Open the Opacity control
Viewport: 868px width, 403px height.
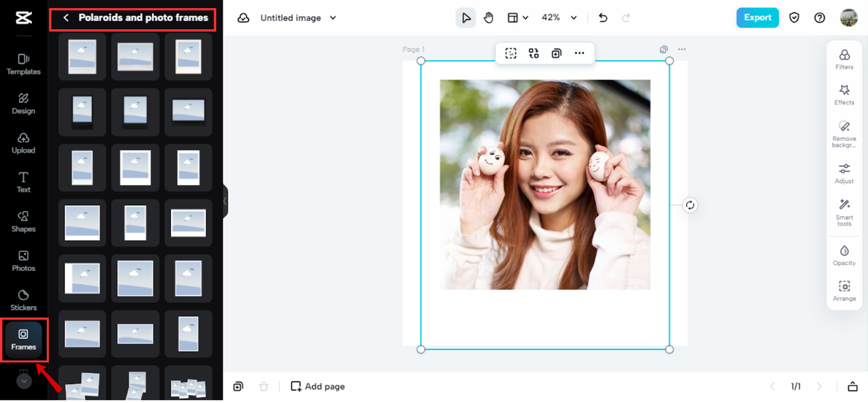pos(844,255)
